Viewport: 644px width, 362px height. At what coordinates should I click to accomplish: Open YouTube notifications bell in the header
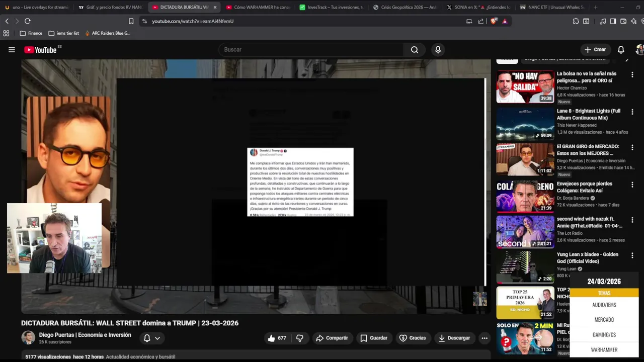point(621,50)
